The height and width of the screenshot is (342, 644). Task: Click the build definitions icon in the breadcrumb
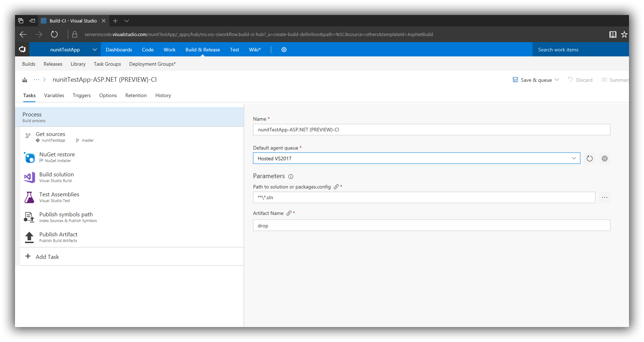pos(25,80)
